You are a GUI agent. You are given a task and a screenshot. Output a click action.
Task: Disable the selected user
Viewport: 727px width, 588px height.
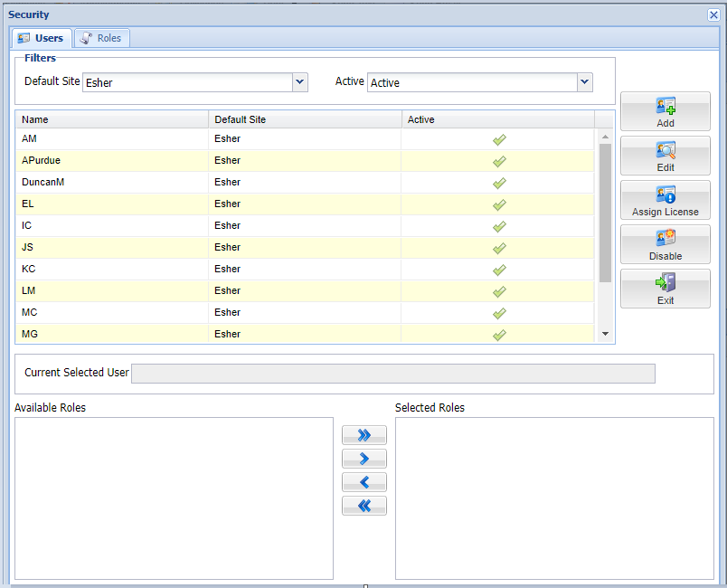coord(665,244)
